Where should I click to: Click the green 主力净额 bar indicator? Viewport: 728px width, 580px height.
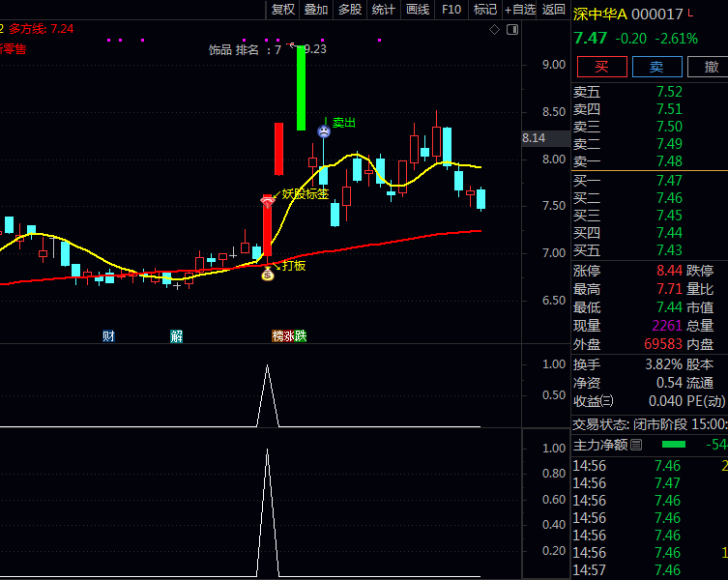pyautogui.click(x=673, y=445)
